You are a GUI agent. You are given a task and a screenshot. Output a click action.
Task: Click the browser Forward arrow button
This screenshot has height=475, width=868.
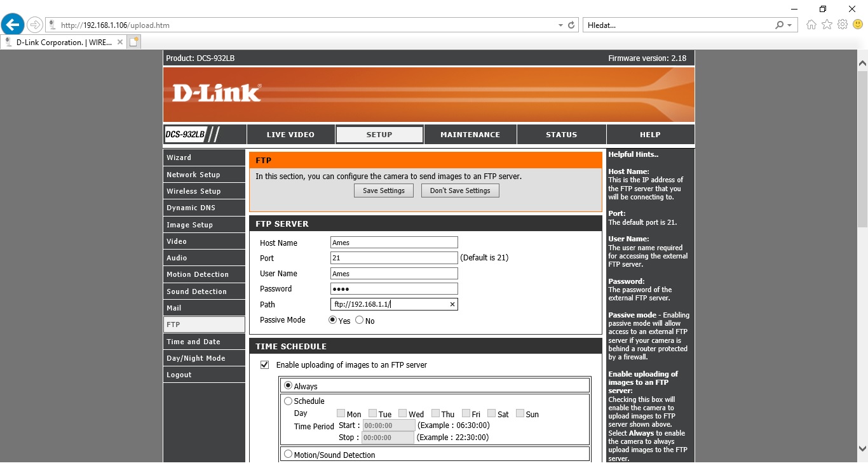(x=35, y=25)
